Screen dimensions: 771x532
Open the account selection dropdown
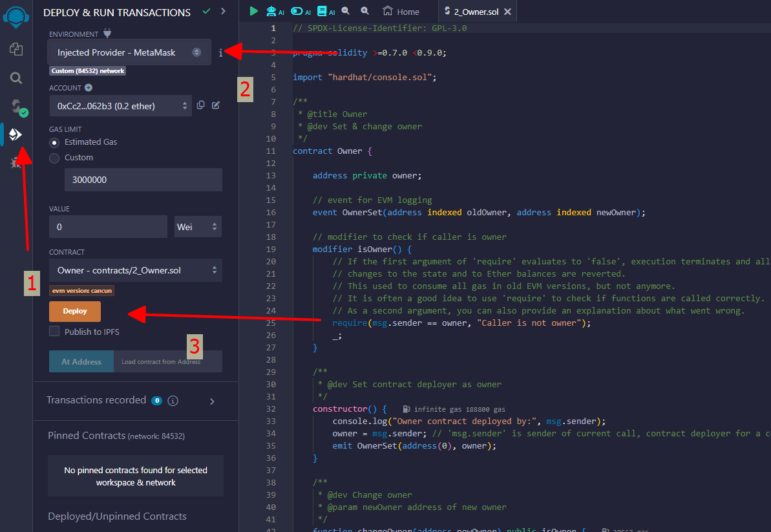tap(120, 106)
